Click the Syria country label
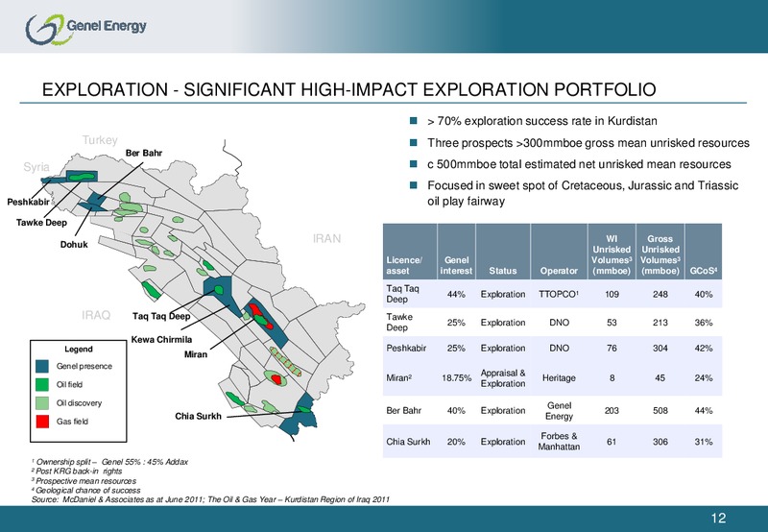The height and width of the screenshot is (532, 768). pos(36,167)
